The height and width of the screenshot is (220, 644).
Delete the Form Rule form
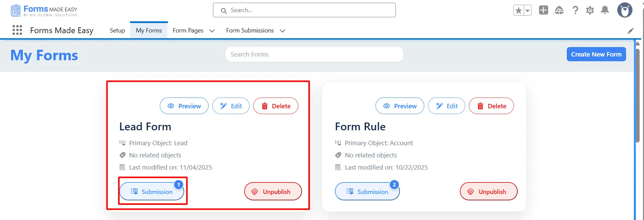tap(491, 106)
